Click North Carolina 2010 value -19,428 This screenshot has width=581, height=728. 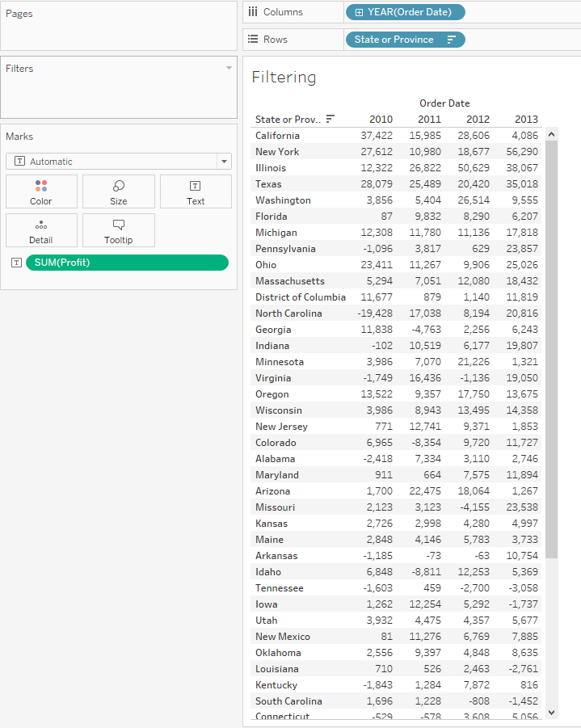click(x=375, y=314)
